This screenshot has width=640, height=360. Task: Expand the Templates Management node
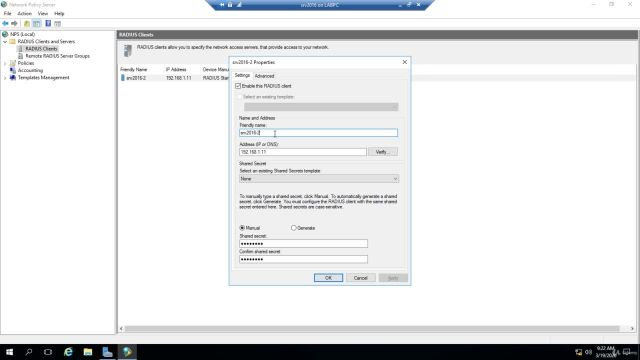point(5,78)
